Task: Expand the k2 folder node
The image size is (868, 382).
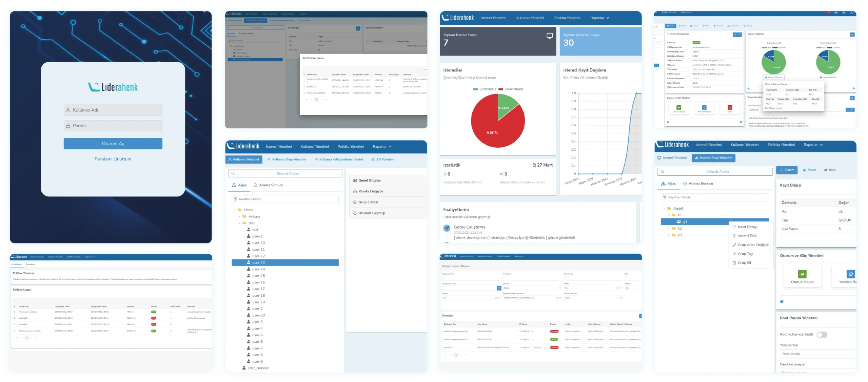Action: (x=669, y=229)
